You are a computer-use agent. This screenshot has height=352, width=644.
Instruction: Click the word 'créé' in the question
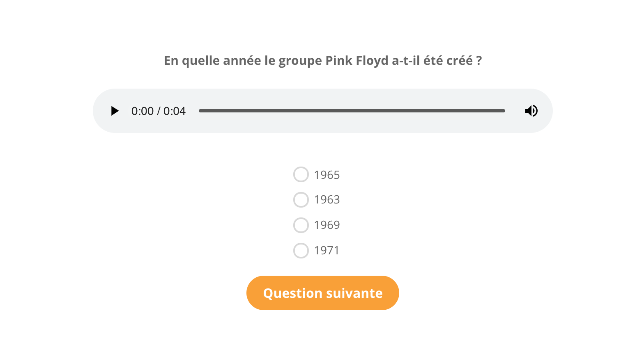point(460,61)
